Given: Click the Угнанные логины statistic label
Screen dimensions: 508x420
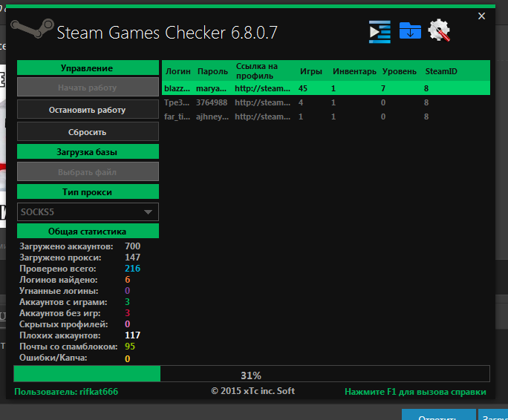Looking at the screenshot, I should click(x=59, y=291).
